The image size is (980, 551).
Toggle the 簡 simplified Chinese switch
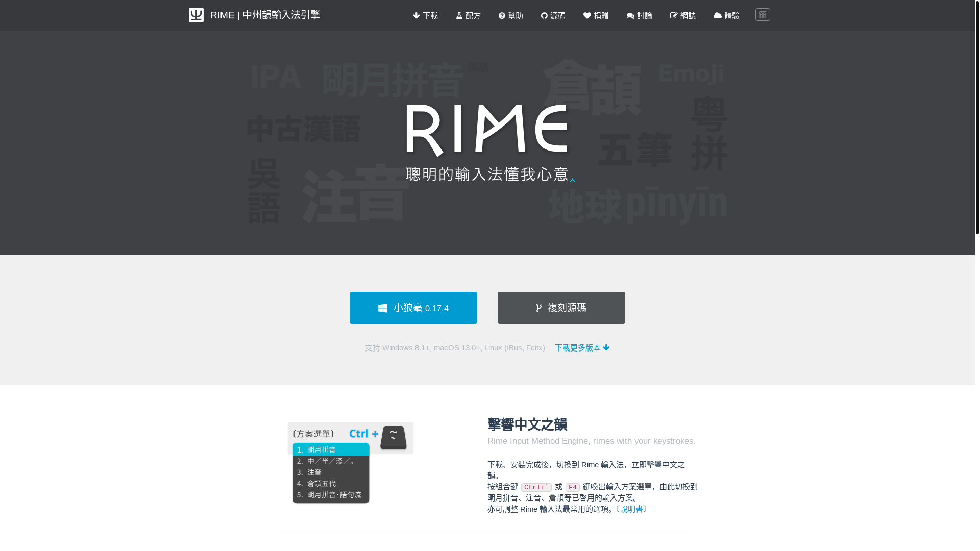coord(763,14)
